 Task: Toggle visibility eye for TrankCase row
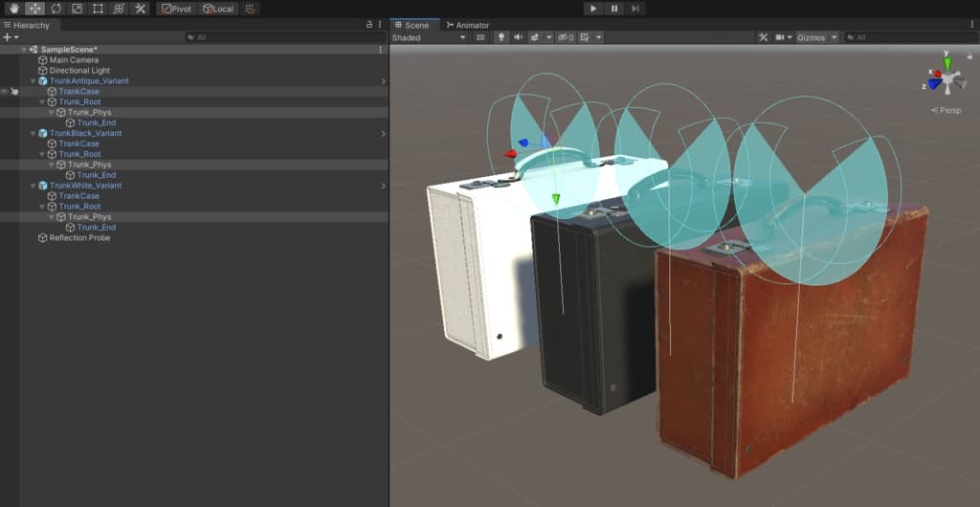tap(5, 92)
